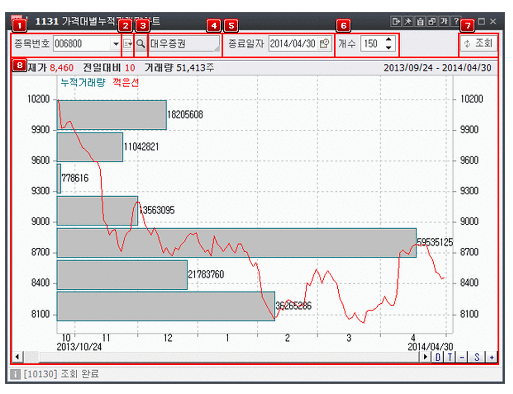Click the window link icon in the title bar
The image size is (513, 394).
[x=432, y=22]
